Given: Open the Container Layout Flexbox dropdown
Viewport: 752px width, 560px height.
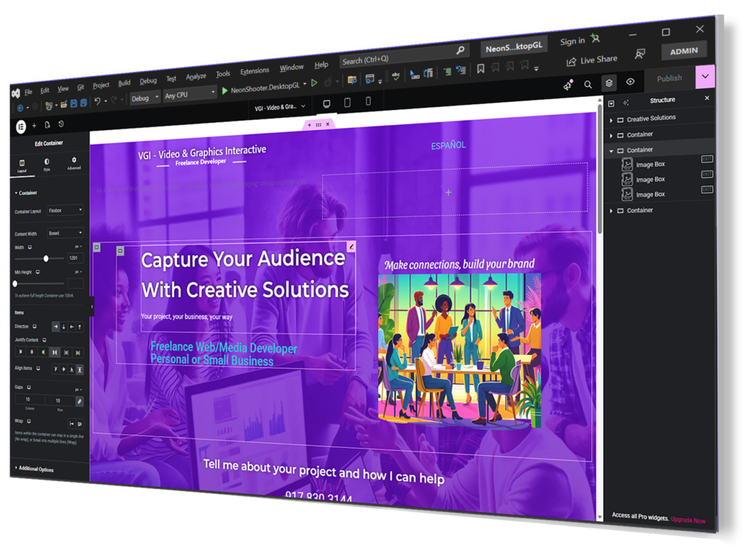Looking at the screenshot, I should pos(65,211).
